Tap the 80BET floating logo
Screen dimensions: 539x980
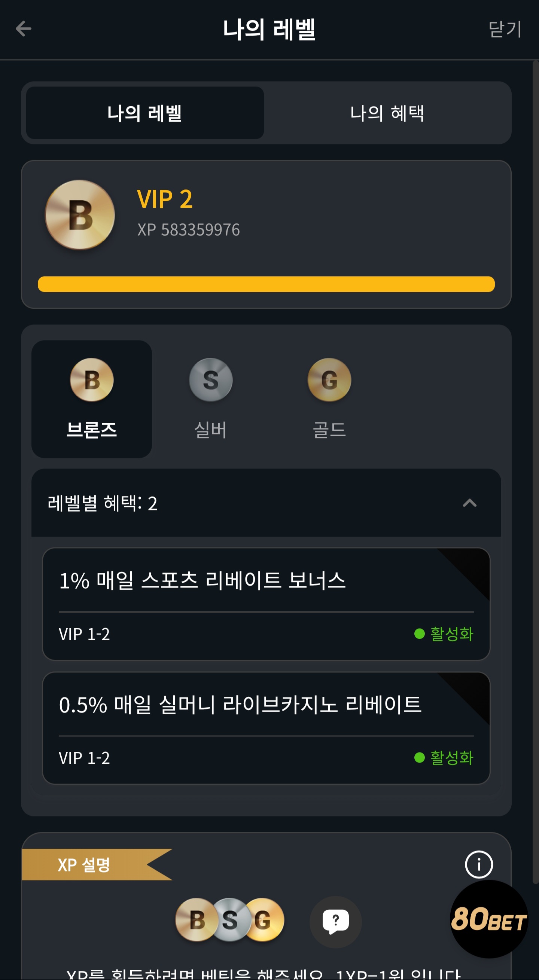(489, 919)
